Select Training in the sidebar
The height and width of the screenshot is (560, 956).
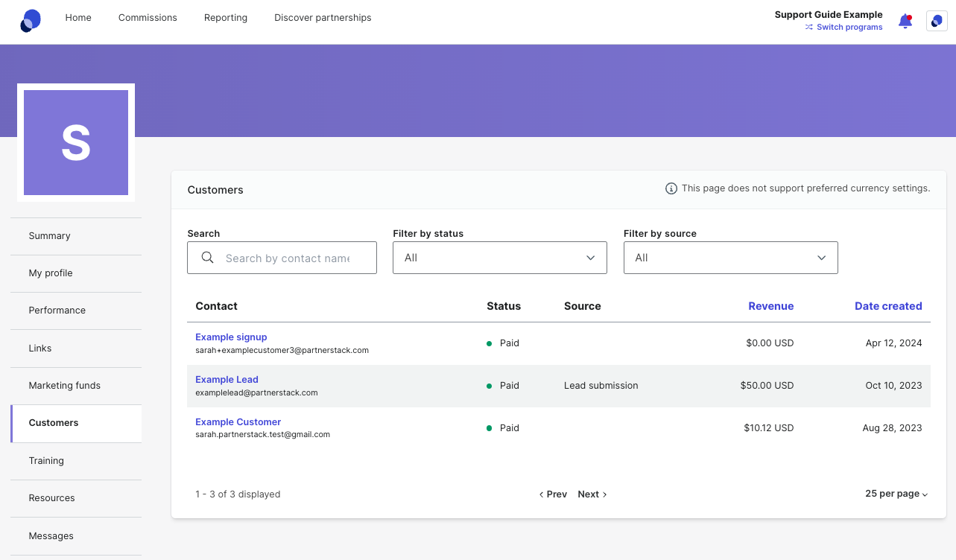coord(76,461)
